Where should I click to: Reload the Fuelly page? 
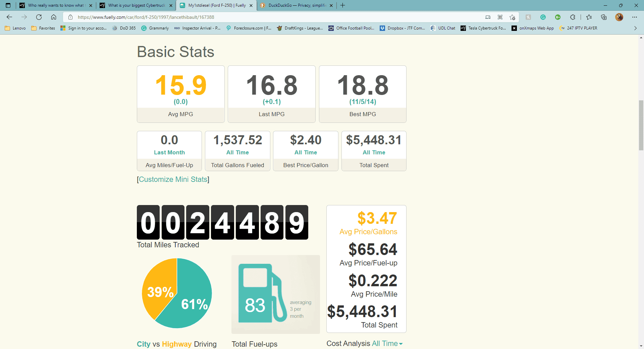click(x=39, y=17)
